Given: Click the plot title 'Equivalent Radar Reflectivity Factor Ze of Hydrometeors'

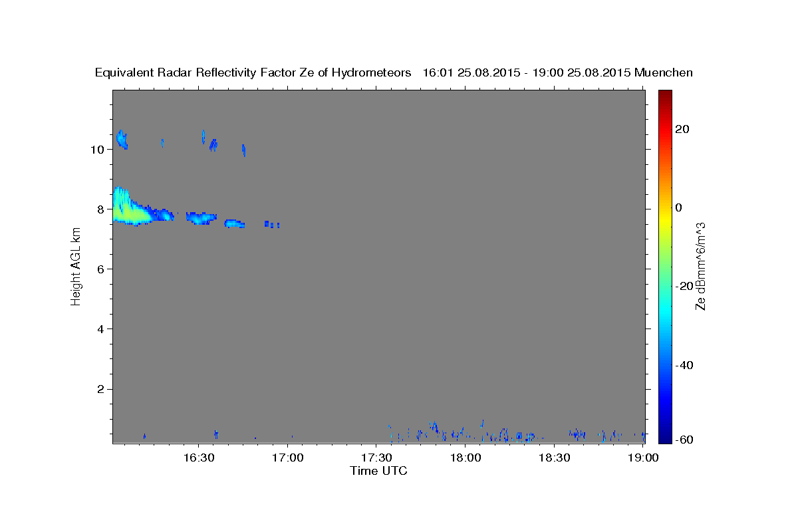Looking at the screenshot, I should (253, 72).
